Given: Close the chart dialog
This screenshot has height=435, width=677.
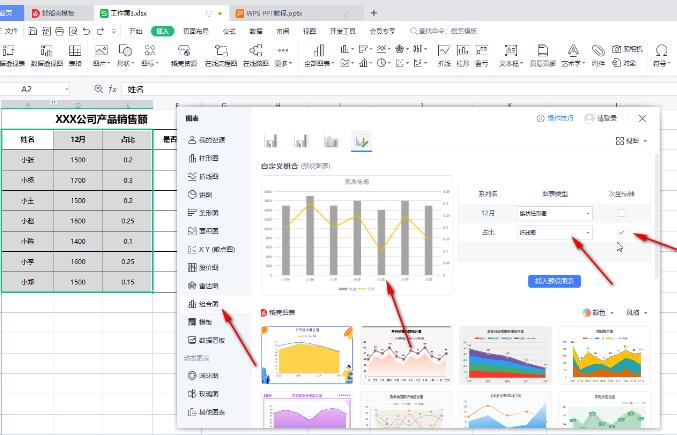Looking at the screenshot, I should coord(642,118).
